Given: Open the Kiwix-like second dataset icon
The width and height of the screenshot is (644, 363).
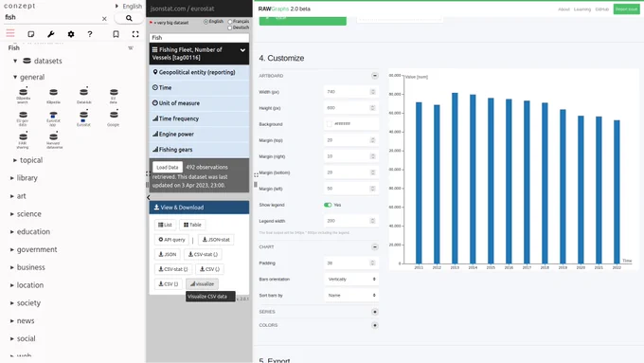Looking at the screenshot, I should [x=53, y=96].
